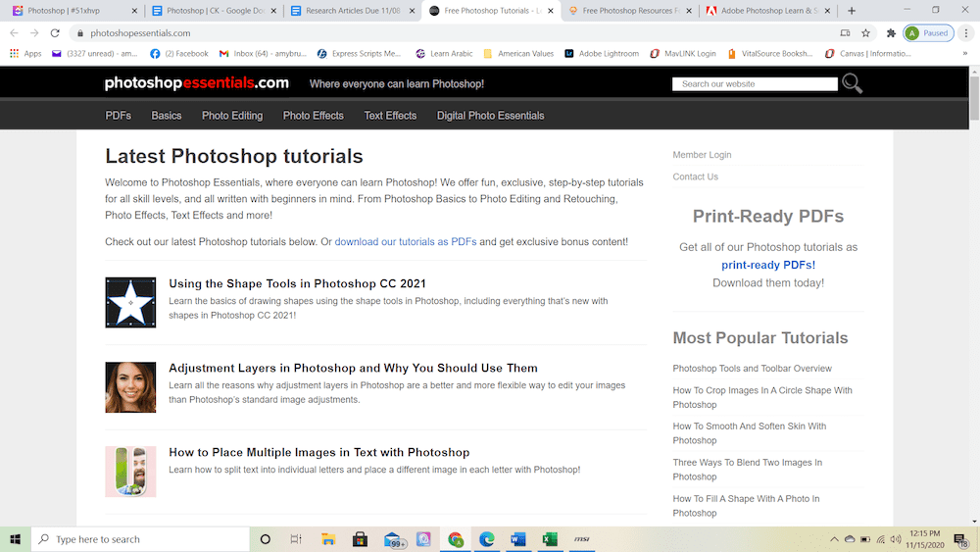
Task: Bookmark this page with star icon
Action: [x=865, y=33]
